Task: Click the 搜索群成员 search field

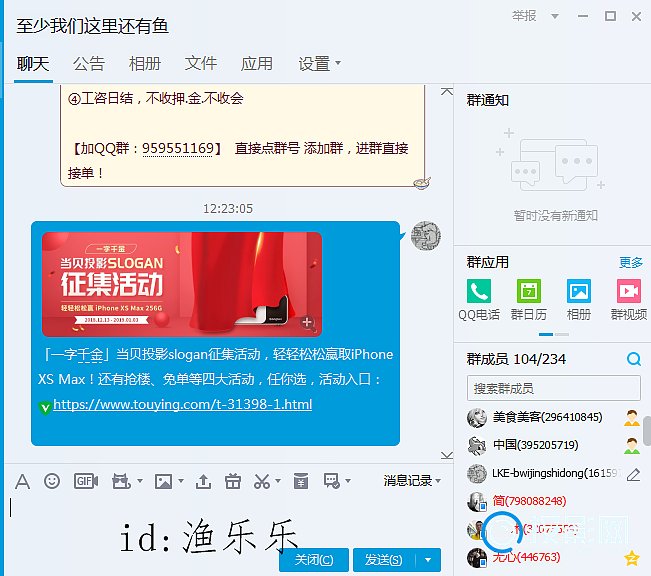Action: click(553, 389)
